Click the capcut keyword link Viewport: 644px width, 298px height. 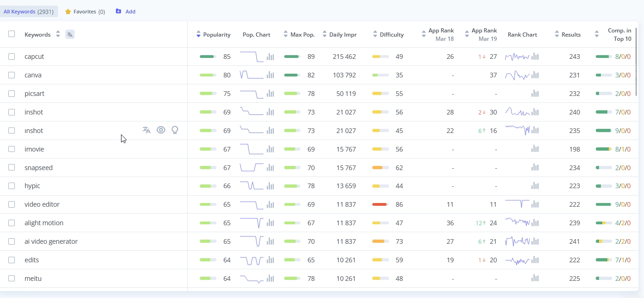[34, 57]
